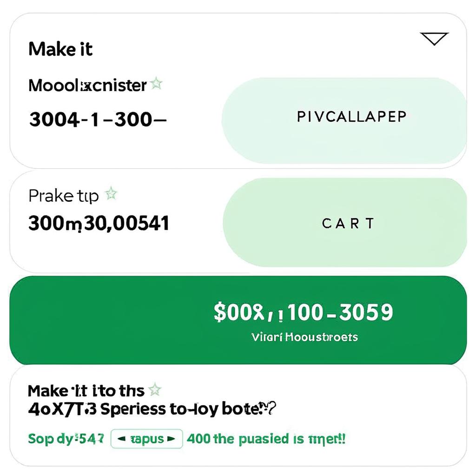Tap the star icon next to Mooolxcnister
The image size is (476, 476).
pos(156,83)
